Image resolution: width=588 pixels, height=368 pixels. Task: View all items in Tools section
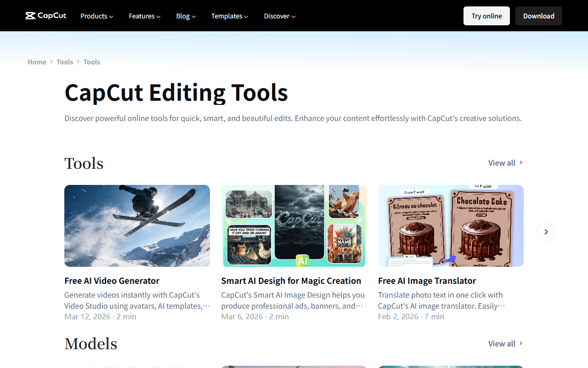(x=505, y=163)
